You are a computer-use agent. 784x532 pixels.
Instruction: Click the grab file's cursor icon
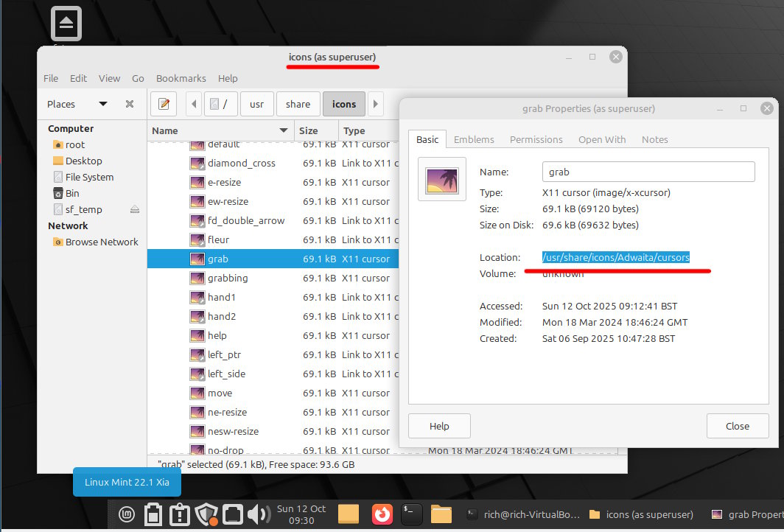coord(197,259)
